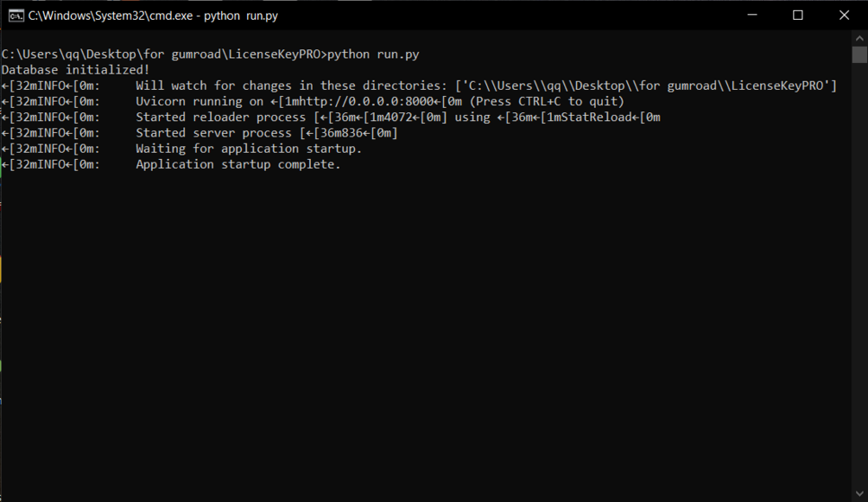
Task: Close the python run.py console window
Action: [x=844, y=15]
